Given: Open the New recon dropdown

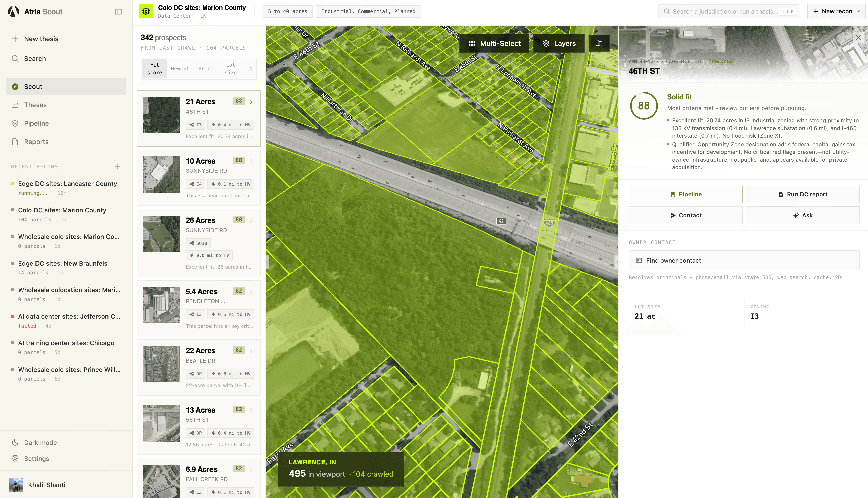Looking at the screenshot, I should [x=836, y=11].
